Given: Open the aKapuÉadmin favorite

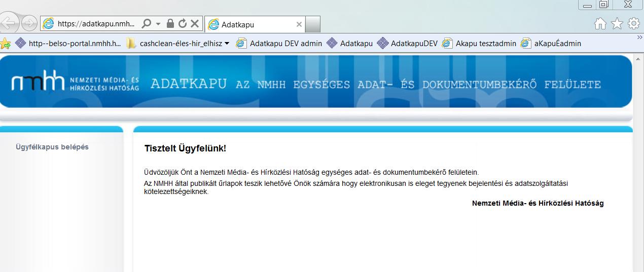Looking at the screenshot, I should pos(551,44).
